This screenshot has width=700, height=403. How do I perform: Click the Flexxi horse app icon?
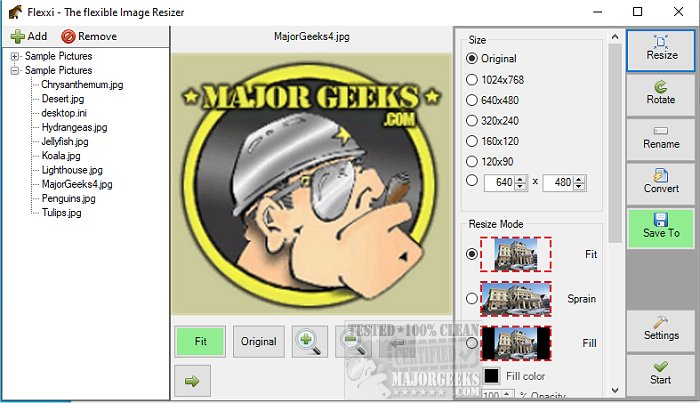(15, 12)
